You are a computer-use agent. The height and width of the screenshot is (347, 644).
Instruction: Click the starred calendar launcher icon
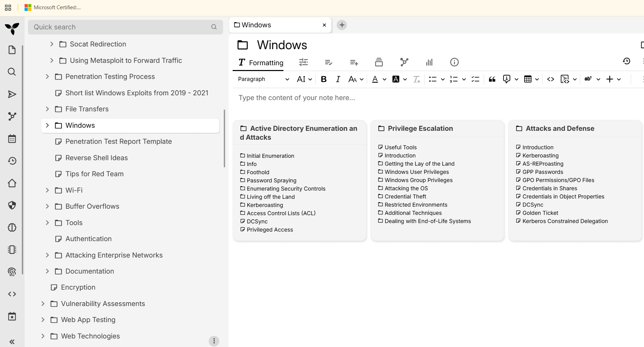tap(12, 316)
